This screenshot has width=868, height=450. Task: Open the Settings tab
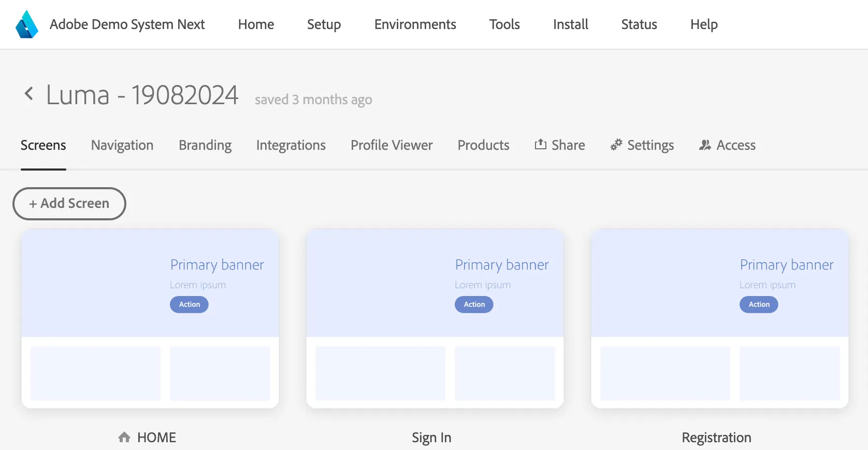pyautogui.click(x=642, y=146)
